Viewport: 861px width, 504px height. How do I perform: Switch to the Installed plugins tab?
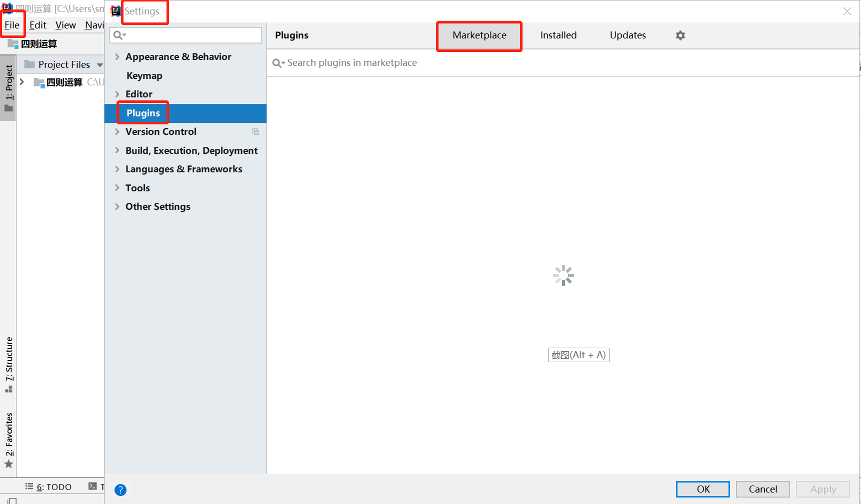coord(558,35)
